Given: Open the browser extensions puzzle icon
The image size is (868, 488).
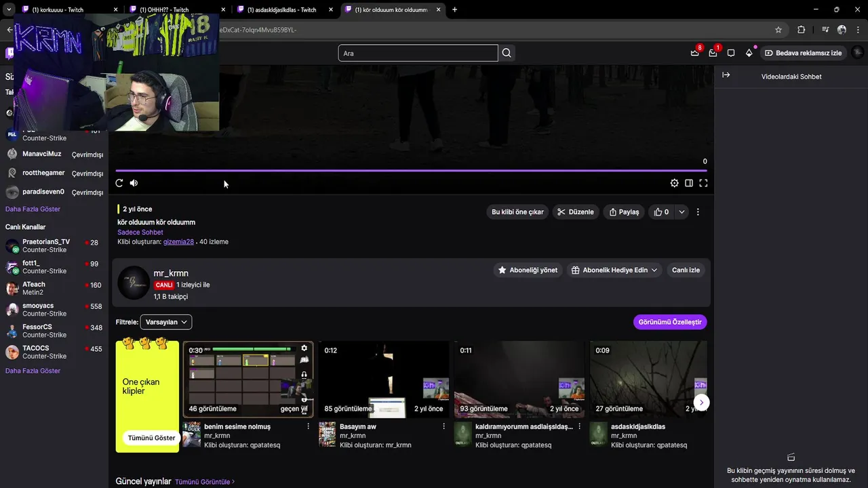Looking at the screenshot, I should tap(801, 30).
